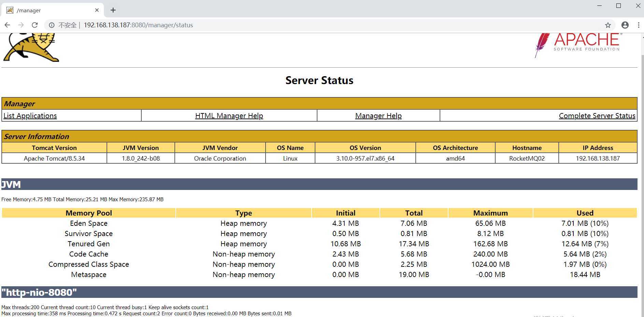Select OS version 3.10.0-957.el7.x86_64

[x=365, y=158]
